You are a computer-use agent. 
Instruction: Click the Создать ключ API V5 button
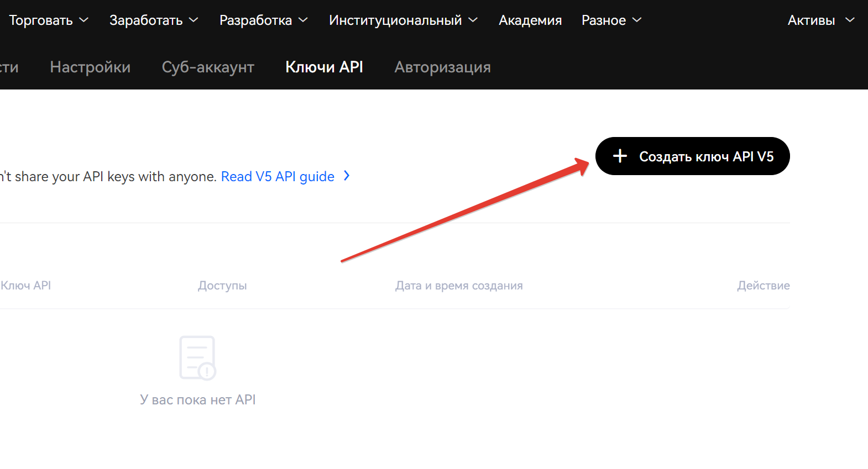click(x=692, y=156)
